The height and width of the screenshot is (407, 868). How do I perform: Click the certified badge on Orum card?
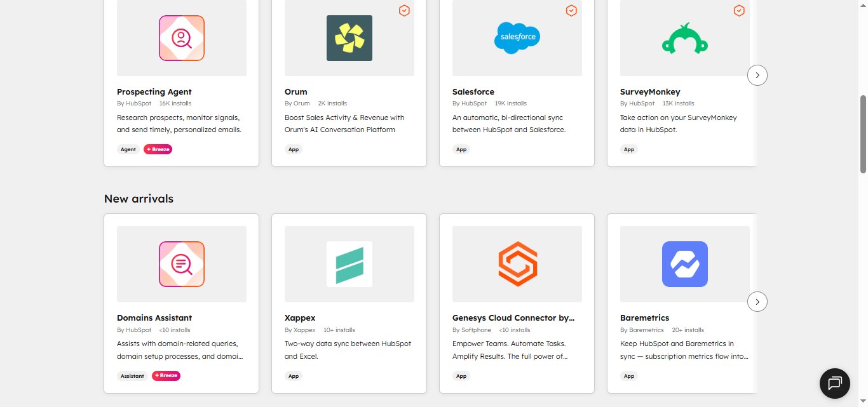pos(403,10)
